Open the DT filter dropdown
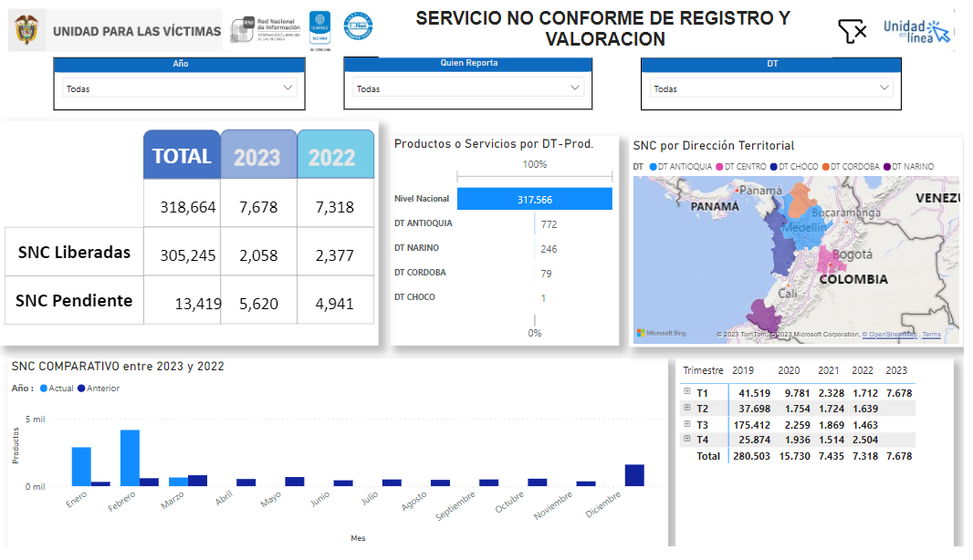The width and height of the screenshot is (973, 560). pyautogui.click(x=771, y=88)
